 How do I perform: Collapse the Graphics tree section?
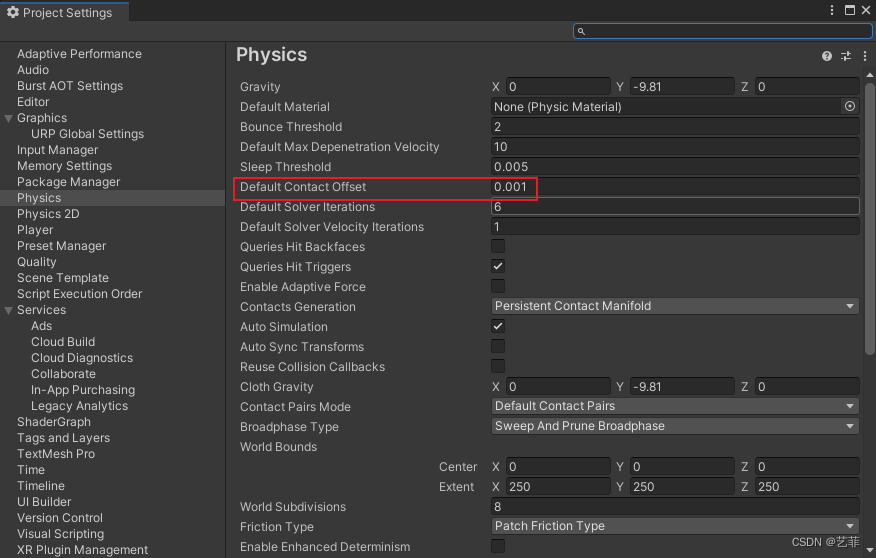coord(9,118)
